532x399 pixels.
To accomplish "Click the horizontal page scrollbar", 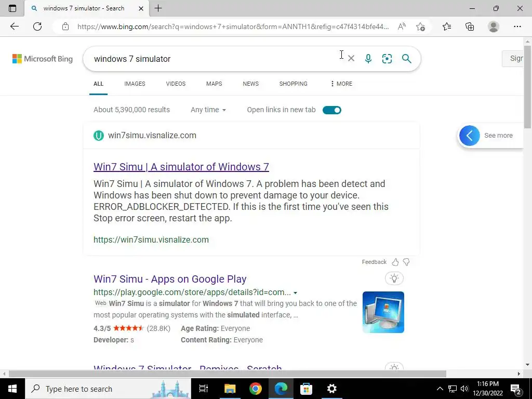I will (x=228, y=374).
